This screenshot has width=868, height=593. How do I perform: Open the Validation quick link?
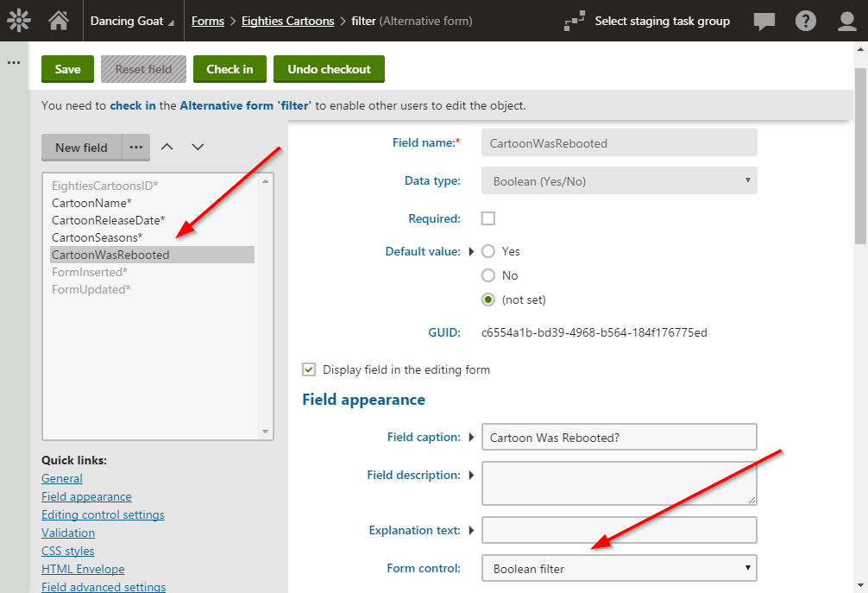pyautogui.click(x=67, y=533)
